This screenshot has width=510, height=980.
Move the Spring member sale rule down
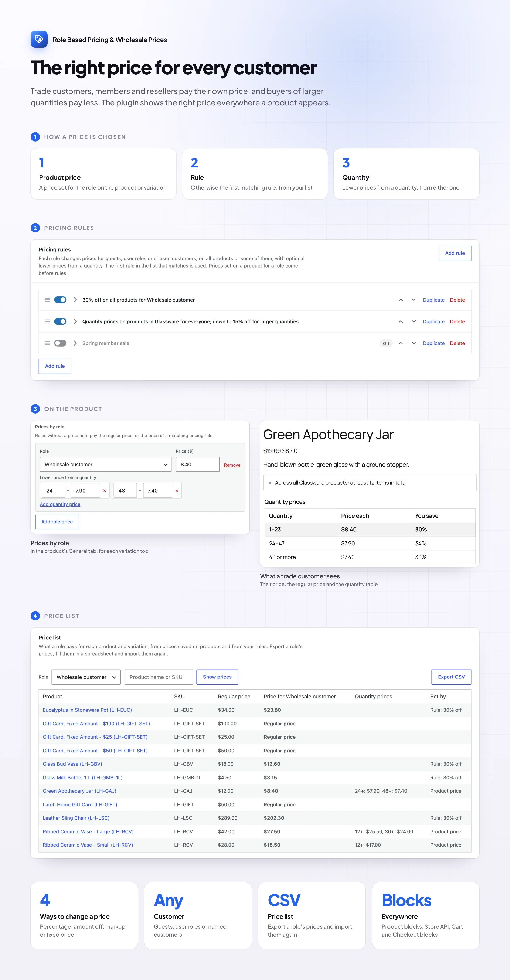coord(414,343)
